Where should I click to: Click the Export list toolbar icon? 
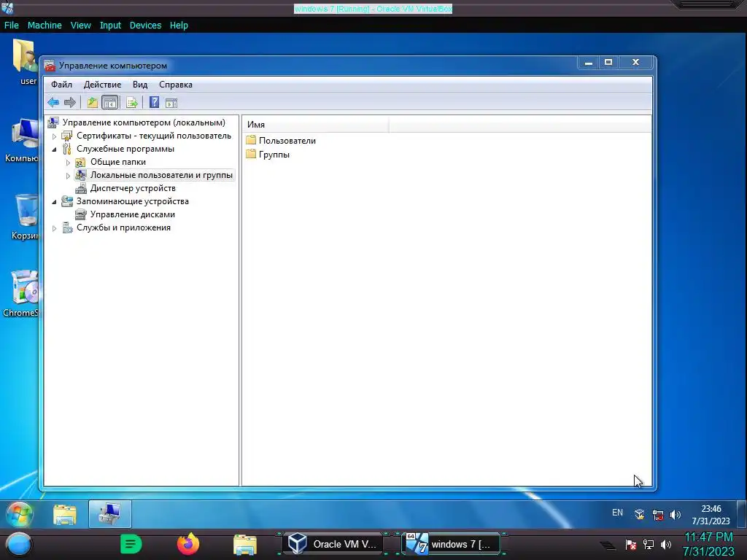(x=131, y=102)
